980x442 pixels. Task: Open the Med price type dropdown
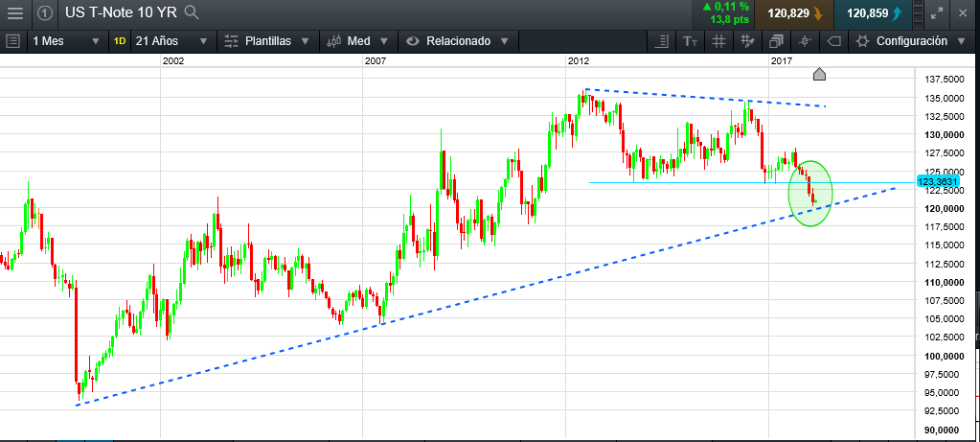click(357, 41)
